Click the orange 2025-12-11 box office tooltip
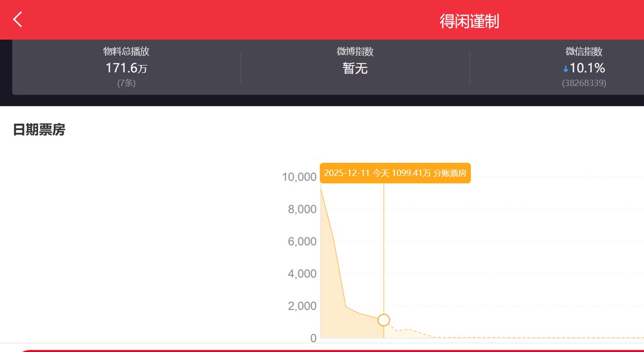Screen dimensions: 644x352 [x=395, y=173]
